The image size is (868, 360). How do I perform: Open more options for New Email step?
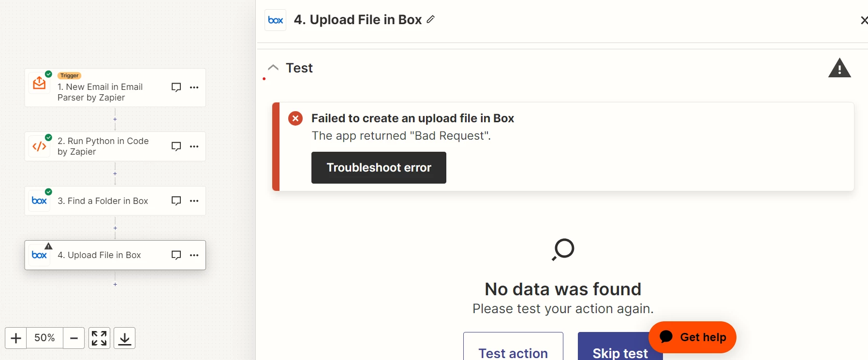click(x=194, y=87)
